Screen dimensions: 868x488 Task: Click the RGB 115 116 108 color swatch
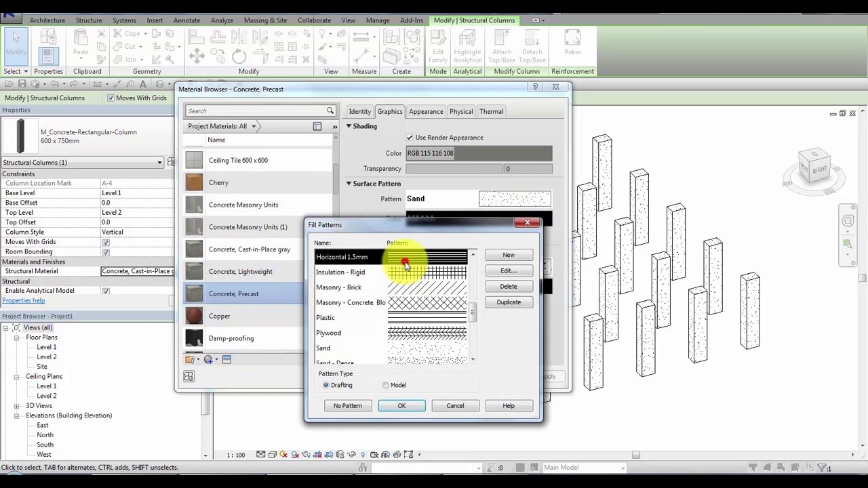tap(479, 153)
